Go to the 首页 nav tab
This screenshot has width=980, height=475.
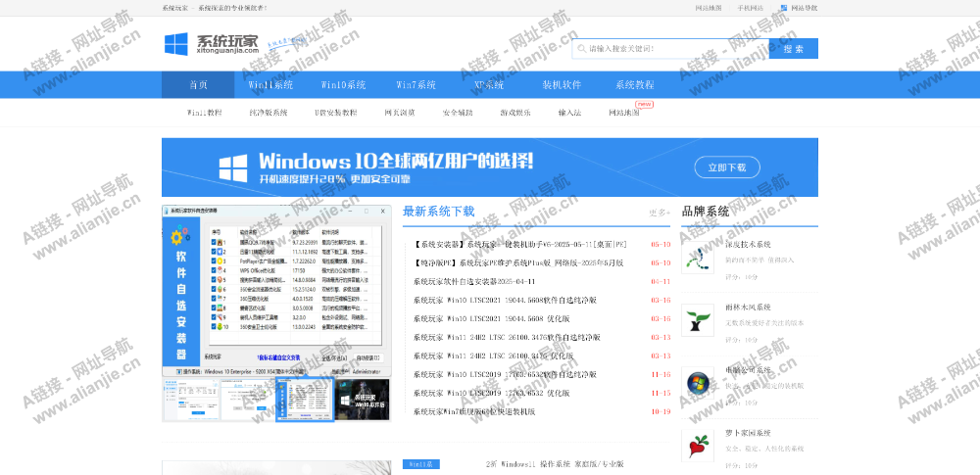198,85
